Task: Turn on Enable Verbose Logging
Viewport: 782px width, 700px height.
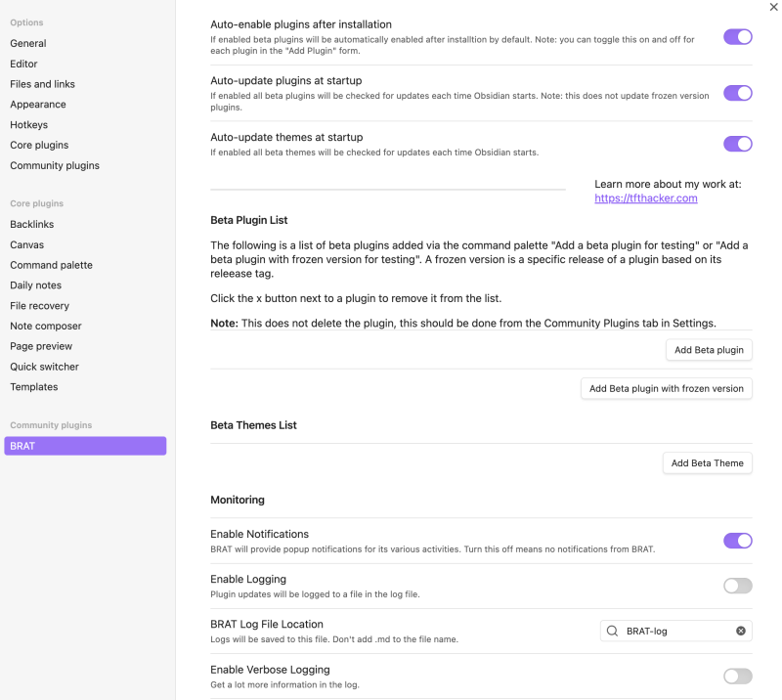Action: (x=738, y=676)
